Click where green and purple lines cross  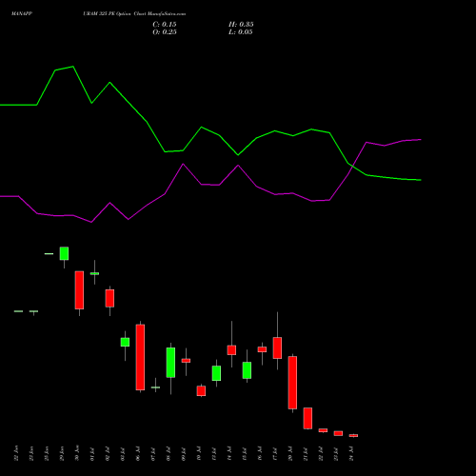[x=352, y=167]
